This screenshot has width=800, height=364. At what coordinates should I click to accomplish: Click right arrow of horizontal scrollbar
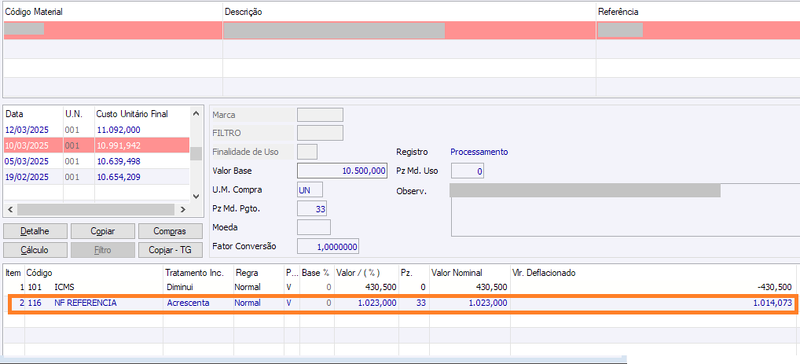click(183, 209)
